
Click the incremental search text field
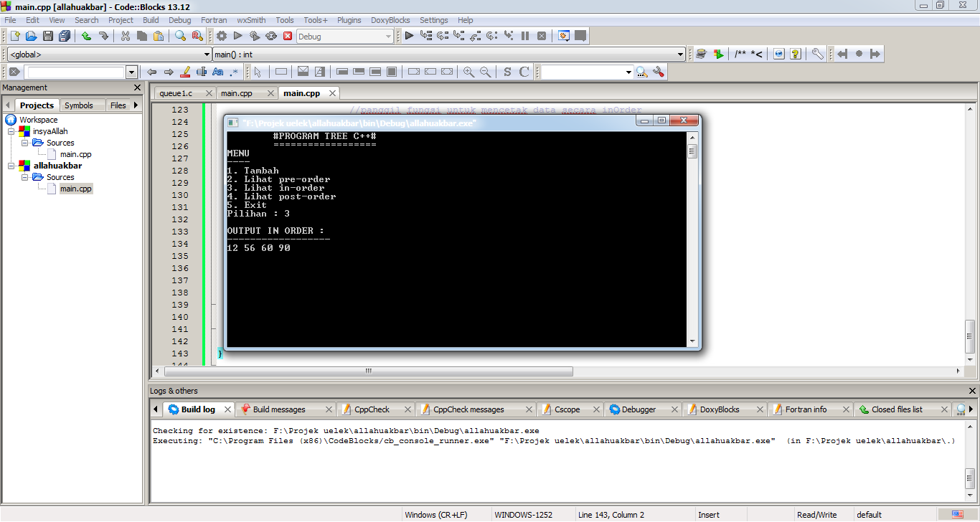coord(76,72)
